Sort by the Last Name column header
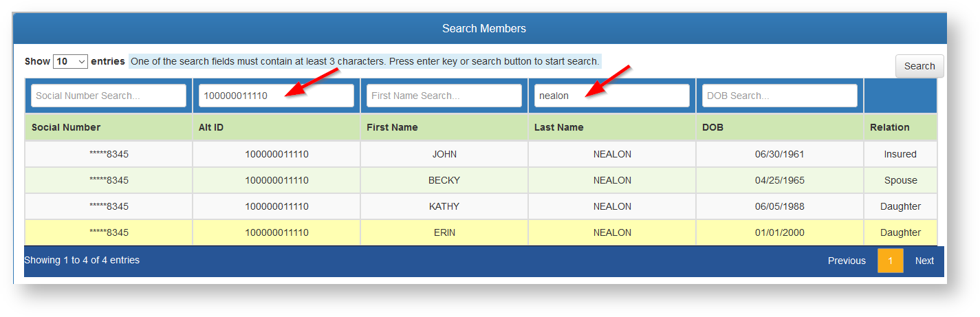Screen dimensions: 980x317 click(612, 127)
